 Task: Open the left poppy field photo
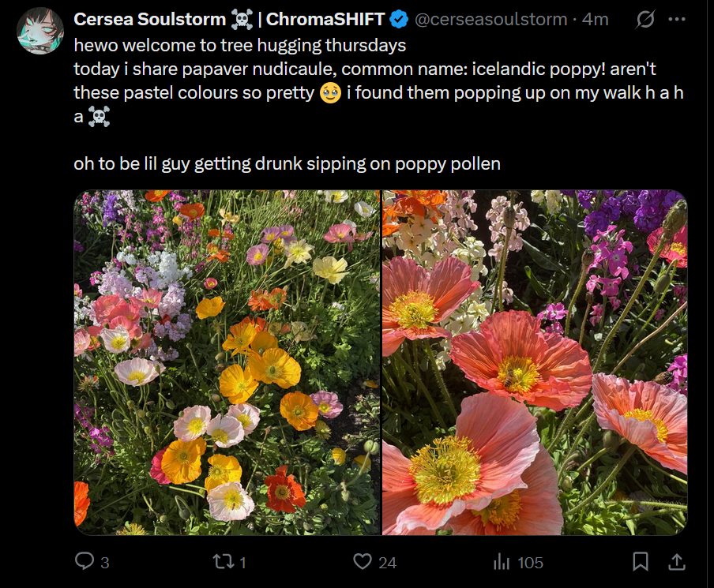coord(227,362)
